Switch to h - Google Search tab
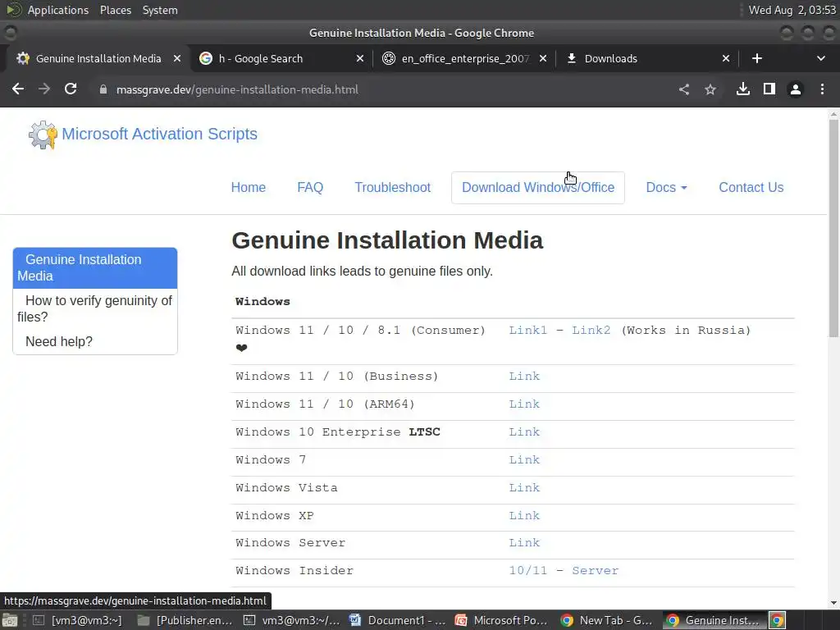Viewport: 840px width, 630px height. click(x=281, y=58)
